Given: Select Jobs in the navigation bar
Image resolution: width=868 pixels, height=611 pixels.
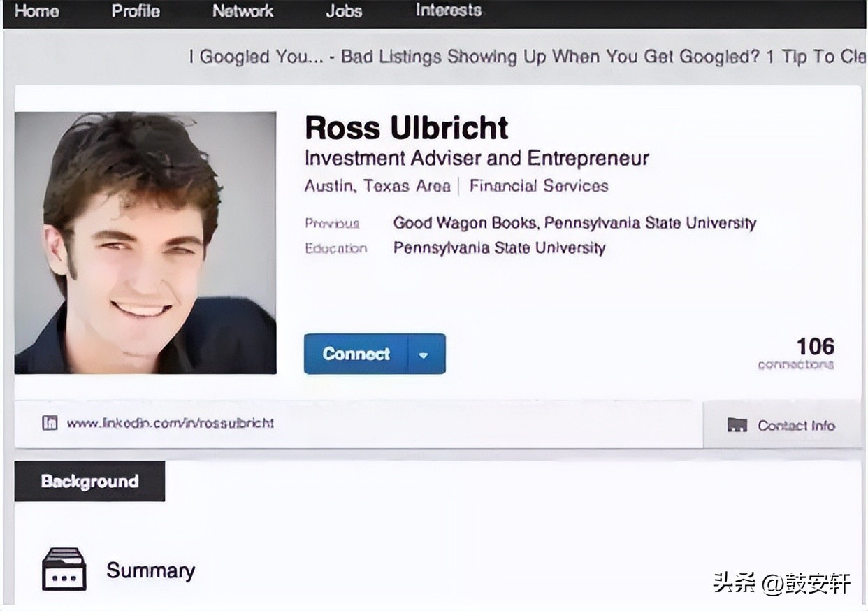Looking at the screenshot, I should pyautogui.click(x=344, y=11).
